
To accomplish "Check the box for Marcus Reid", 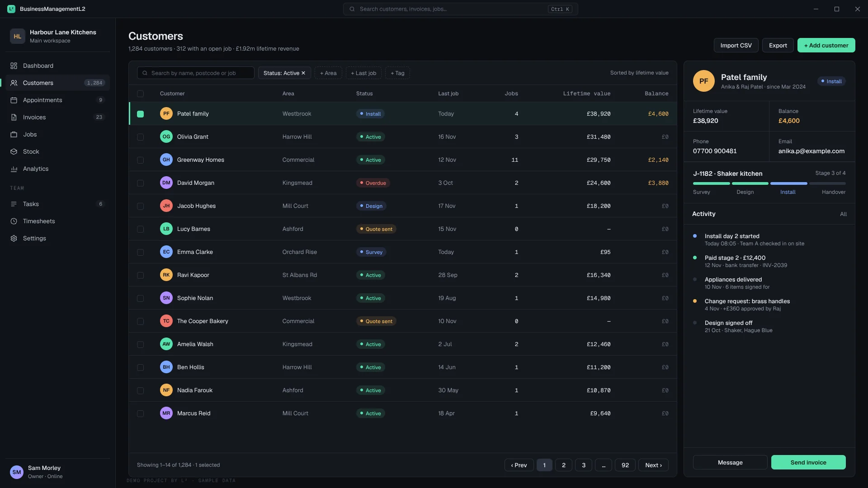I will (x=141, y=413).
